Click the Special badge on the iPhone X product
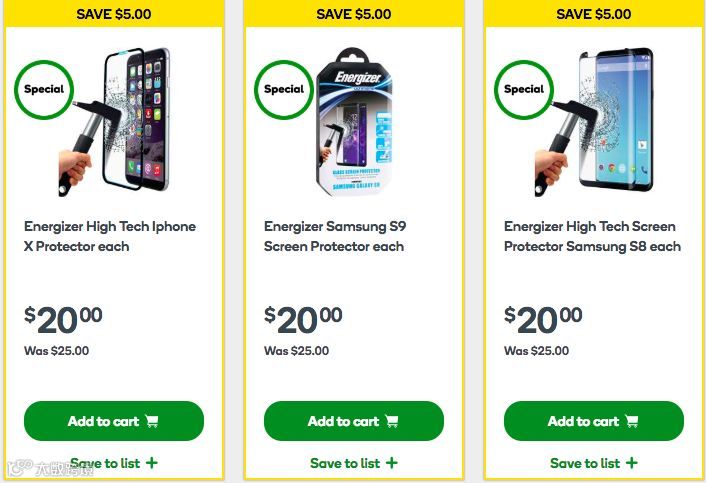 44,90
